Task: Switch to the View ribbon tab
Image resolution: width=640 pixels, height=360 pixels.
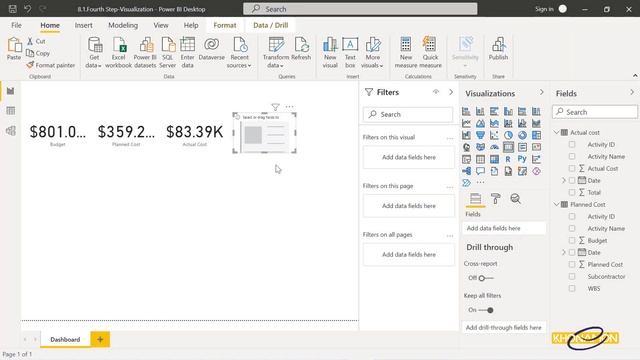Action: (161, 25)
